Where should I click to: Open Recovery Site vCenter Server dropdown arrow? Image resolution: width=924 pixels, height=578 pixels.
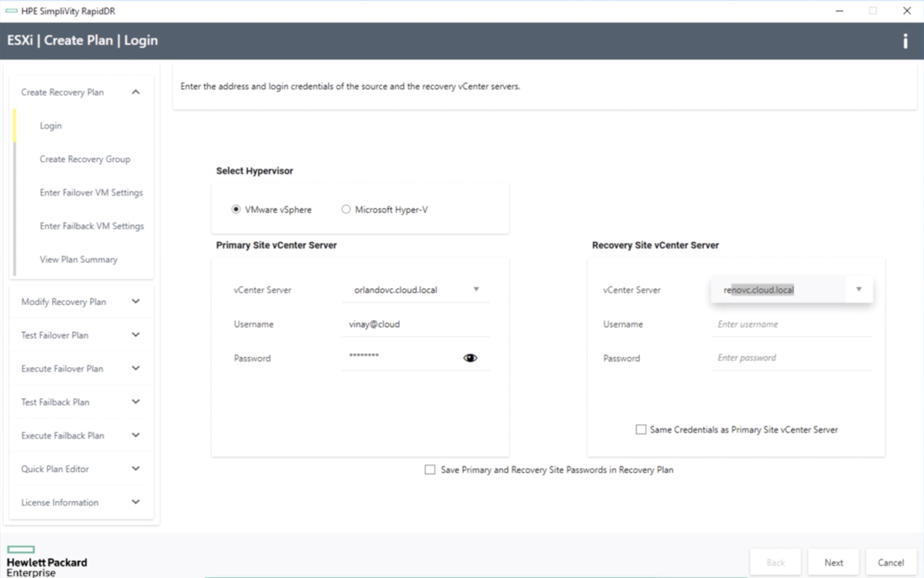[x=858, y=289]
